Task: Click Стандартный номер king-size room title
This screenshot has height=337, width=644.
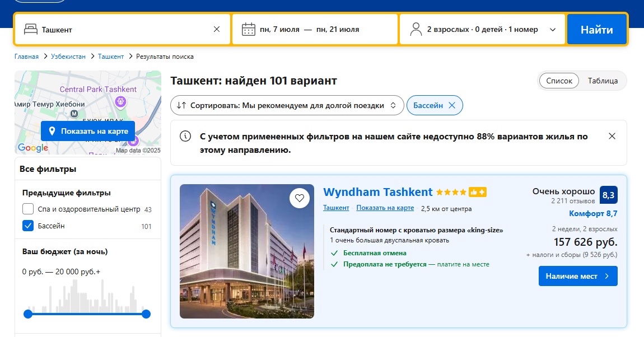Action: (x=417, y=230)
